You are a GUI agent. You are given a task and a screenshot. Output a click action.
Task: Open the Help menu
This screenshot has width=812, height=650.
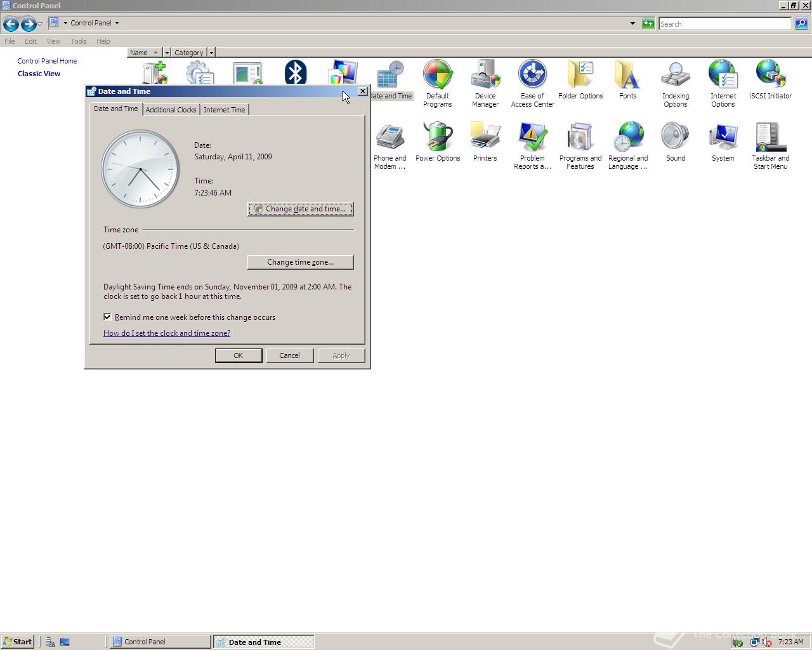pyautogui.click(x=103, y=41)
